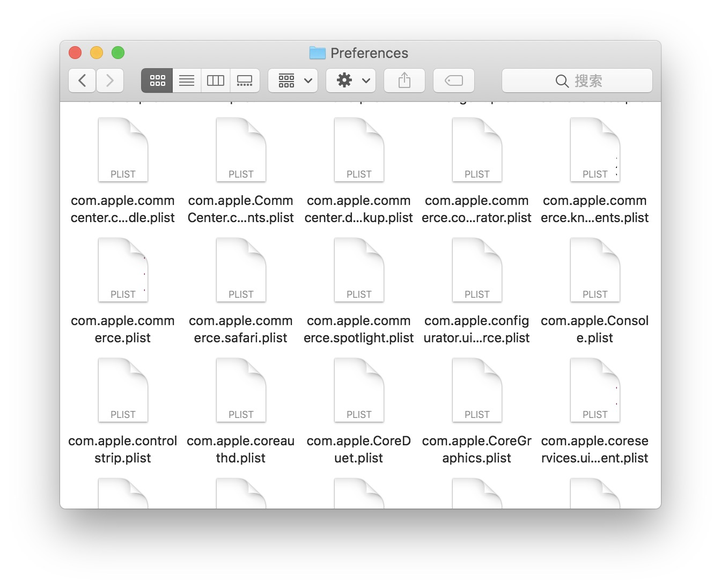This screenshot has width=721, height=588.
Task: Select the com.apple.commerce.co…rator.plist file icon
Action: pos(477,150)
